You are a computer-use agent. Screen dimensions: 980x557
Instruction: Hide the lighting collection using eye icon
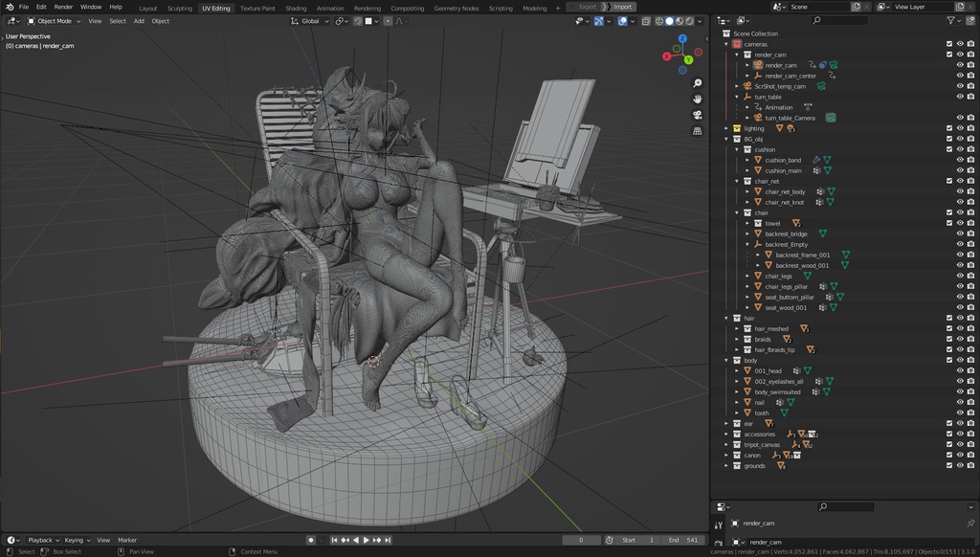tap(960, 128)
